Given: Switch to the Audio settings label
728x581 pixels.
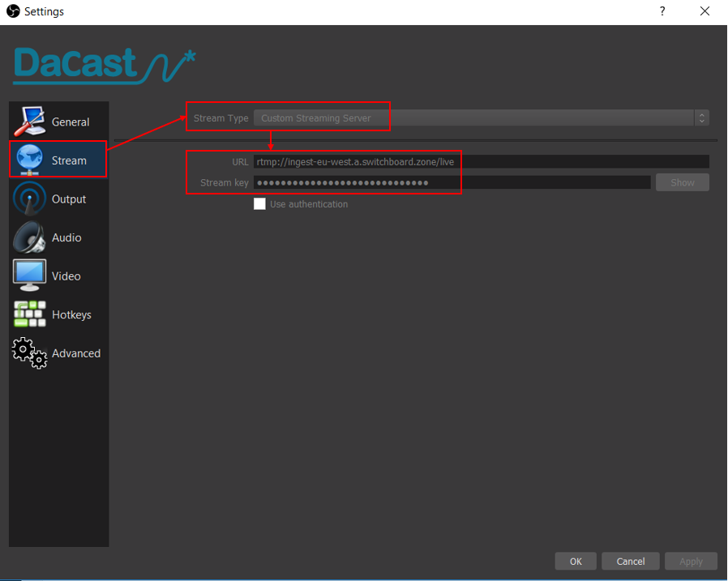Looking at the screenshot, I should point(66,237).
